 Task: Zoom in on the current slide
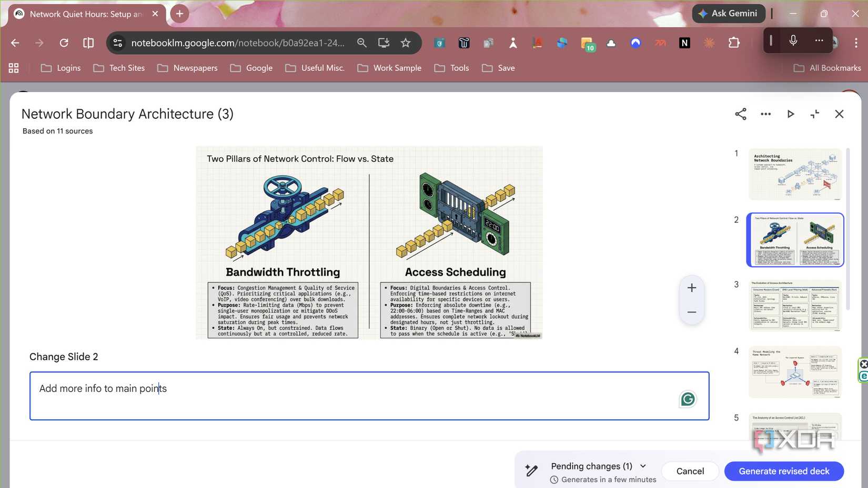691,287
